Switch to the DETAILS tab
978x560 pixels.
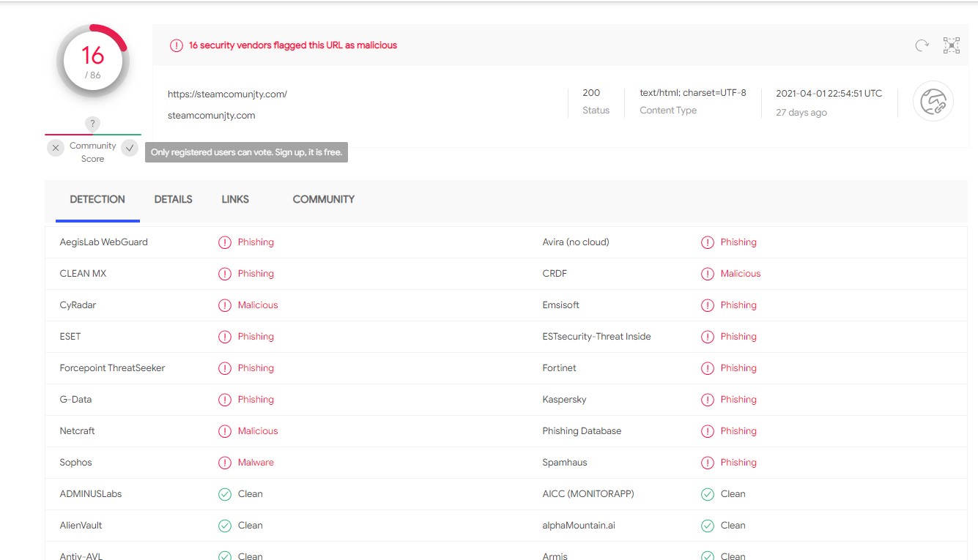(173, 199)
